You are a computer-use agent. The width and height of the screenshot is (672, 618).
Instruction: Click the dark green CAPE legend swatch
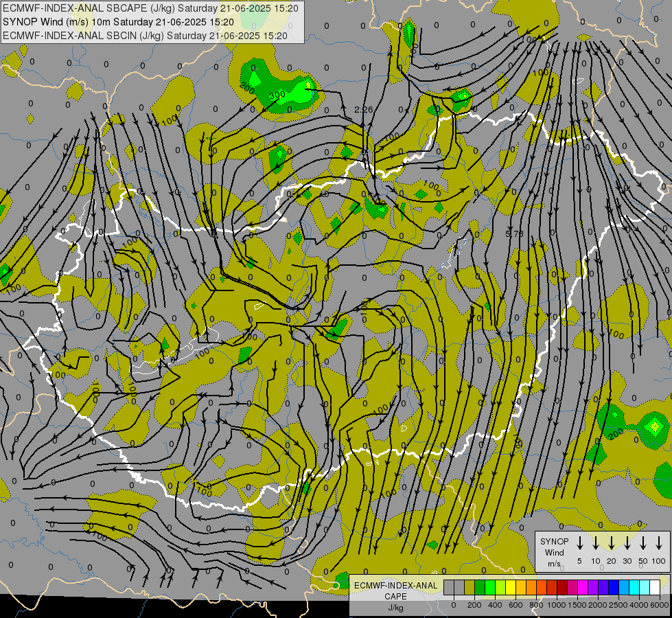tap(480, 587)
